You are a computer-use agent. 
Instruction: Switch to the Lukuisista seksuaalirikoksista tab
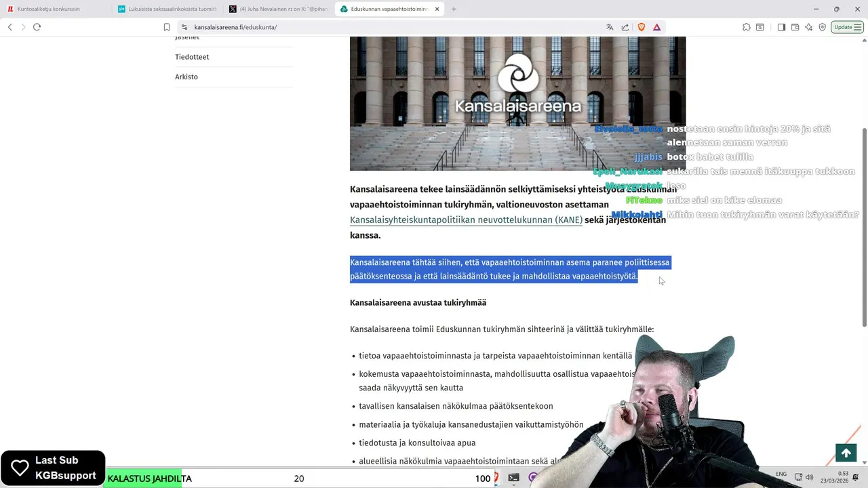[x=167, y=9]
